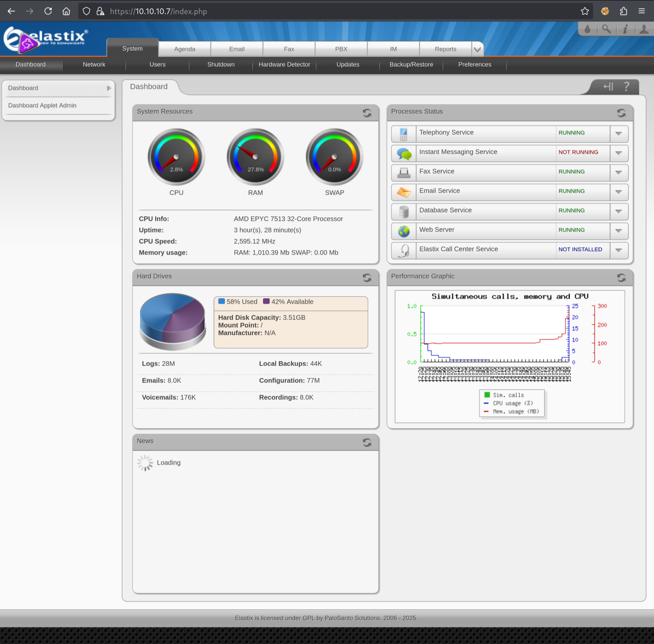Open Dashboard Applet Admin link
Viewport: 654px width, 644px height.
[42, 105]
